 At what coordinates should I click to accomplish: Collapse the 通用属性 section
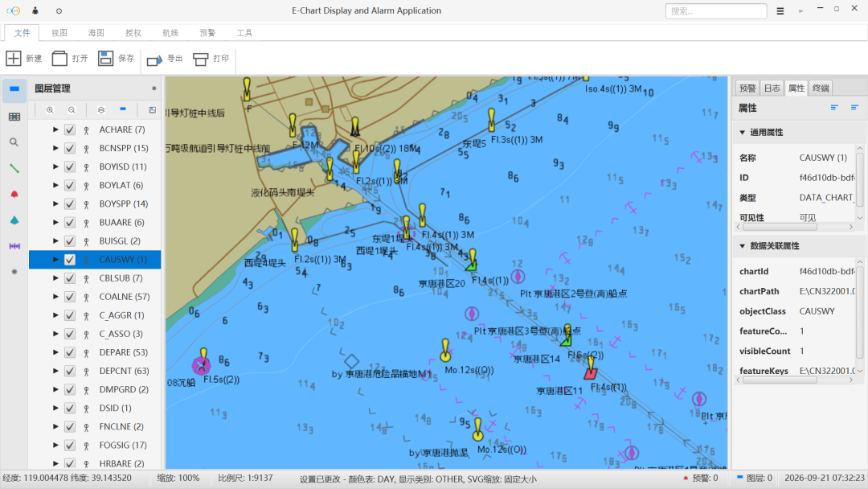(743, 133)
